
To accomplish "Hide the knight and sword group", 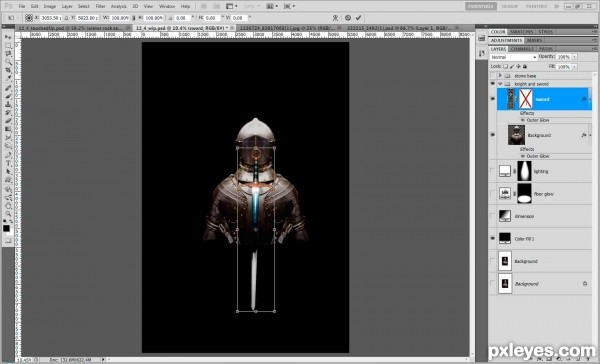I will point(492,84).
